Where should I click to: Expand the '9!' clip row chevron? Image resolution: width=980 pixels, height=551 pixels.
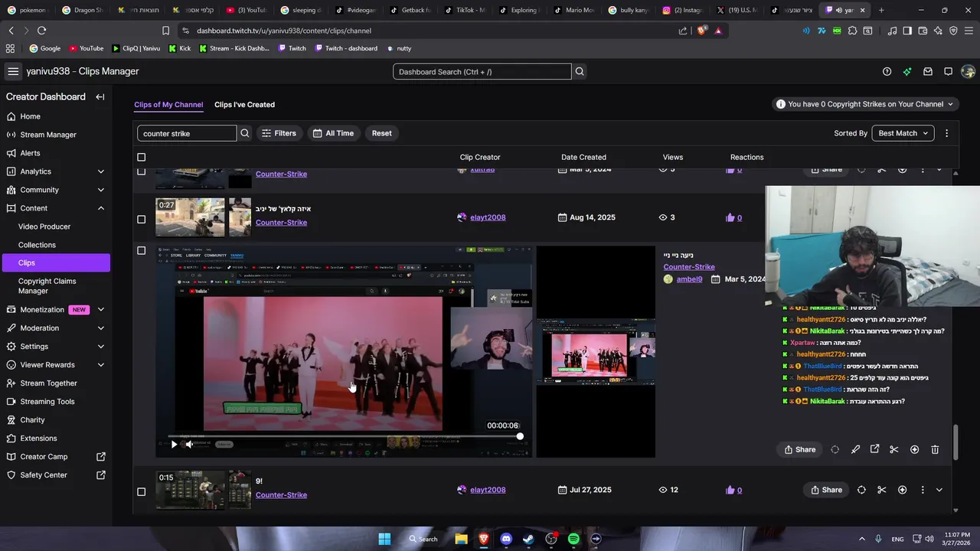tap(939, 490)
